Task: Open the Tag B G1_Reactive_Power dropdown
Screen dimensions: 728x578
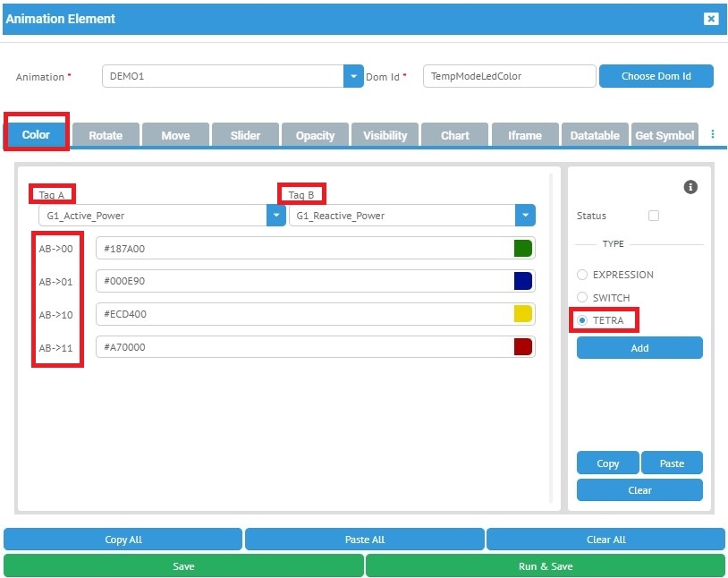Action: [525, 216]
